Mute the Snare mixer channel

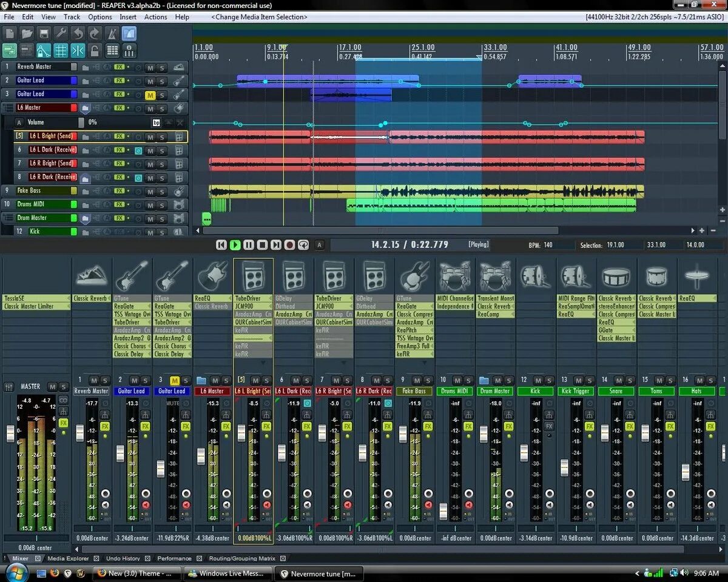[x=619, y=381]
